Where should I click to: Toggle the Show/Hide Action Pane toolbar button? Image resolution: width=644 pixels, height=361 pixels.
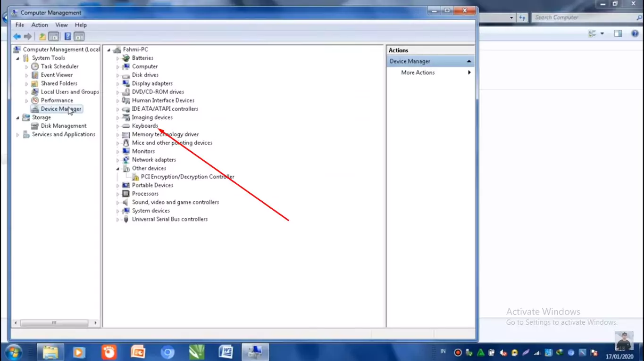[79, 36]
